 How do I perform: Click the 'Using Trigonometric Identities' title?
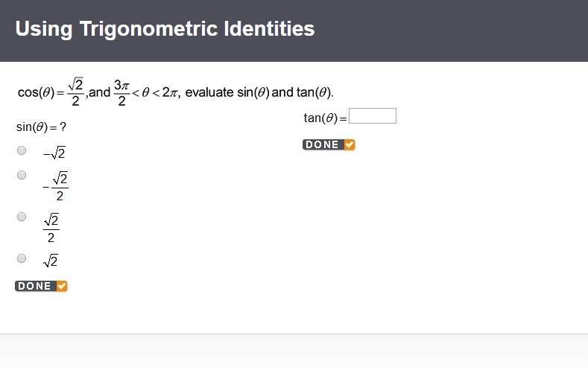coord(165,29)
